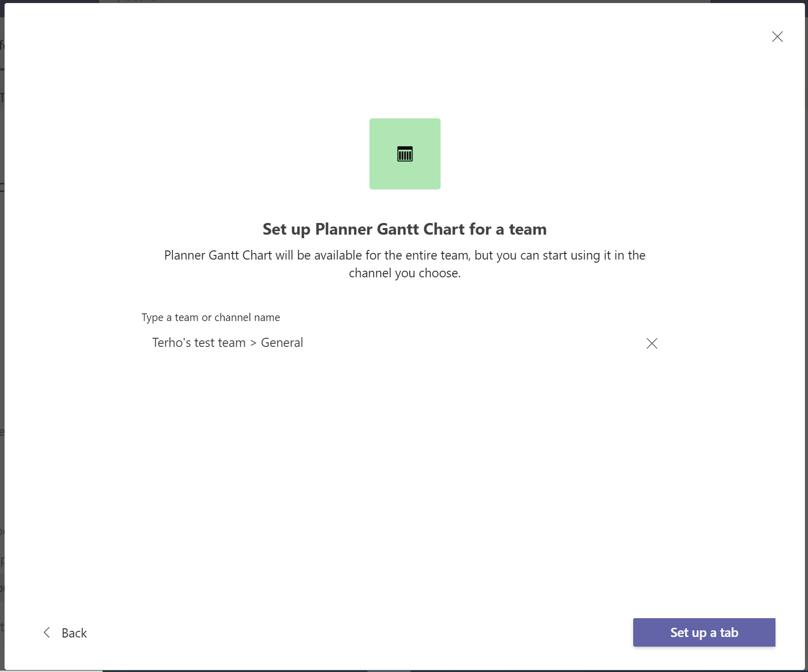Click the General channel name in the field
Viewport: 808px width, 672px height.
(x=282, y=343)
